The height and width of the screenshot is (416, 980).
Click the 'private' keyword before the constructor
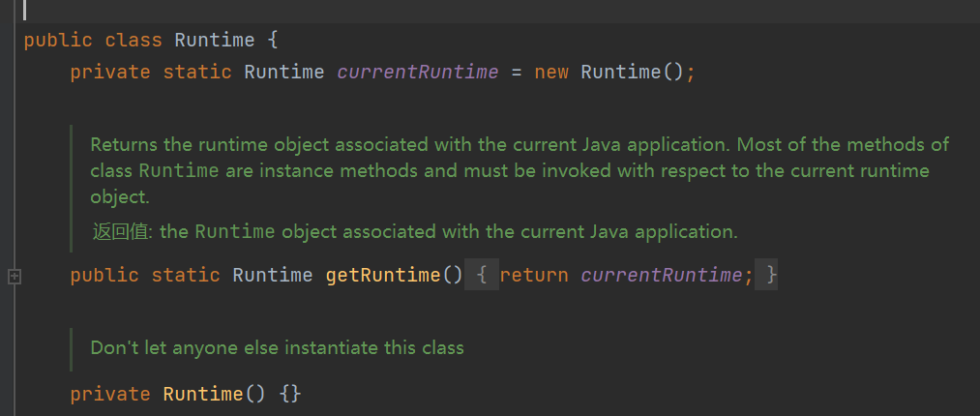coord(110,395)
